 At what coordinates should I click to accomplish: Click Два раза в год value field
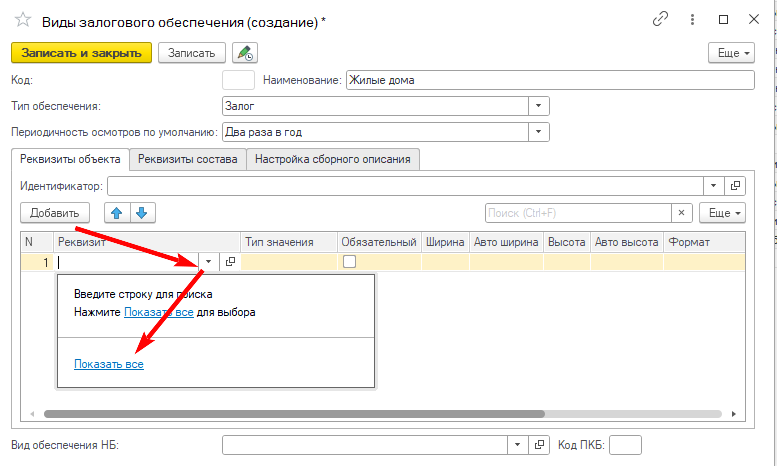tap(375, 132)
